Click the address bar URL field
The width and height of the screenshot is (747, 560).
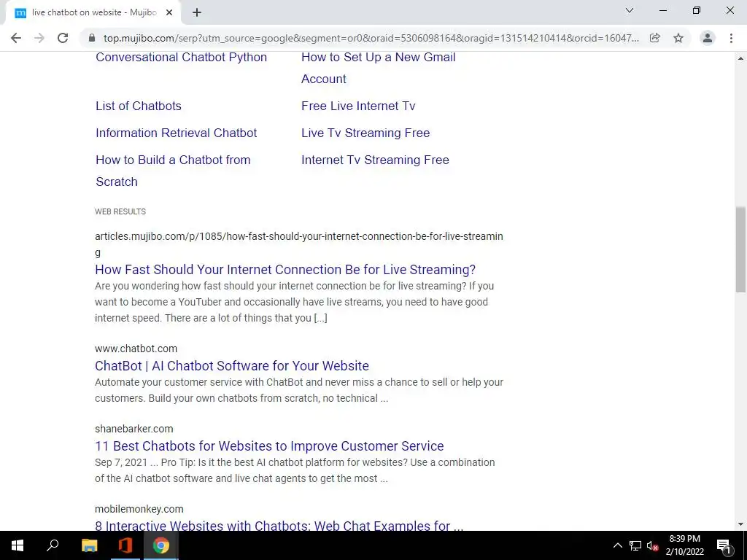pyautogui.click(x=371, y=38)
